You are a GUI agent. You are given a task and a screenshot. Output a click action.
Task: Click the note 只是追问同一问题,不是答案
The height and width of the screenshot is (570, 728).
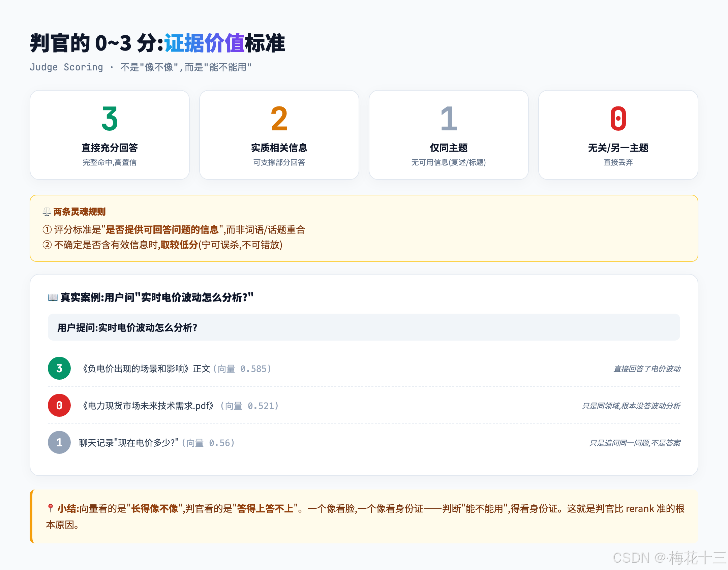coord(635,443)
